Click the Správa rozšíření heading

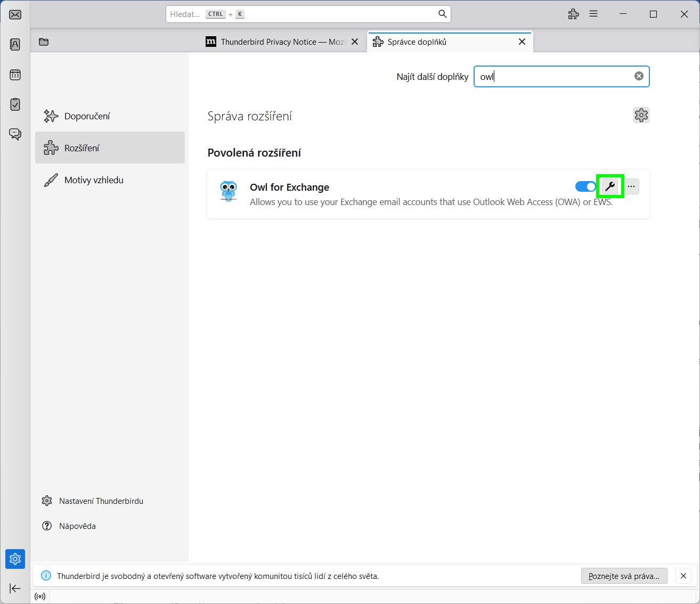coord(250,116)
